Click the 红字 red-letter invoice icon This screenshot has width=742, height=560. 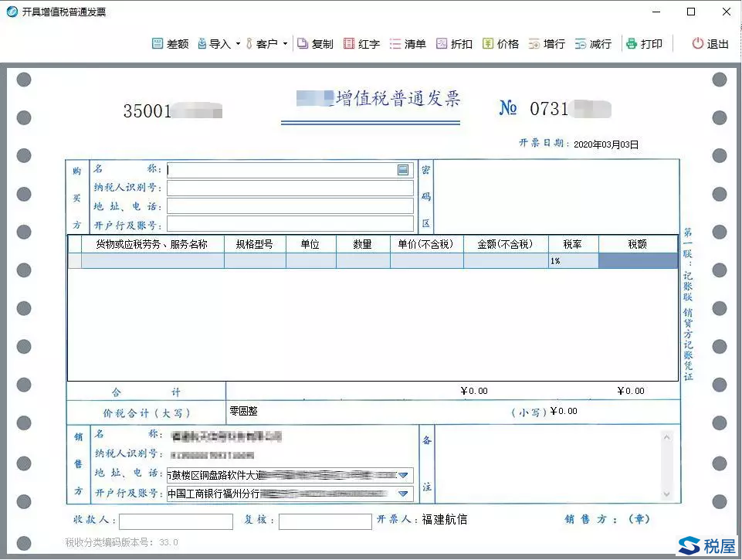[x=349, y=43]
